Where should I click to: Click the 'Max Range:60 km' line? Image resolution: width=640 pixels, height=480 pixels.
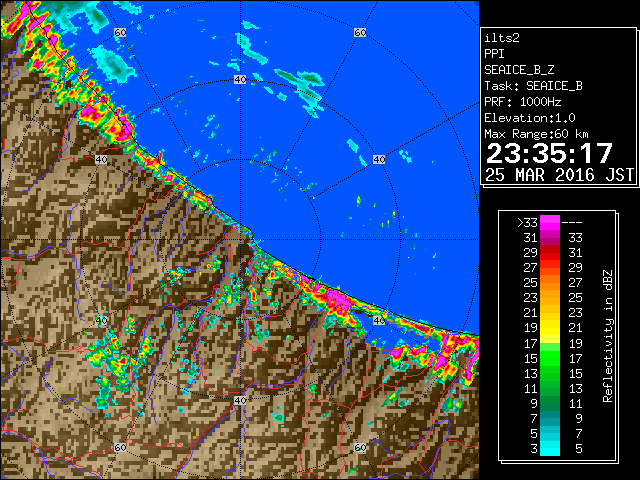536,134
